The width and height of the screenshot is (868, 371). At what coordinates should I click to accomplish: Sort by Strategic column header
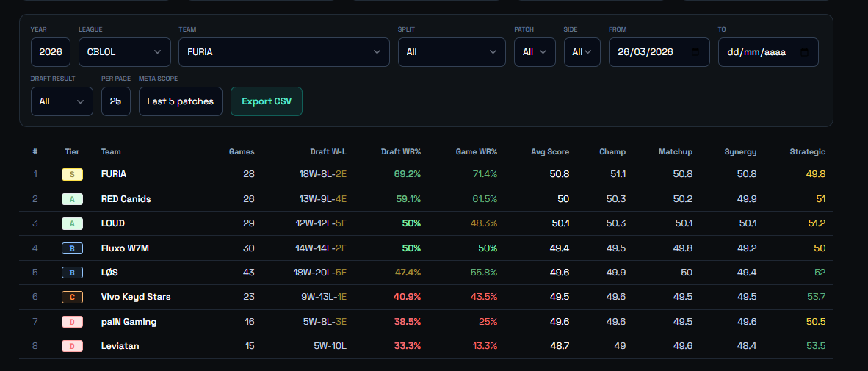(808, 152)
